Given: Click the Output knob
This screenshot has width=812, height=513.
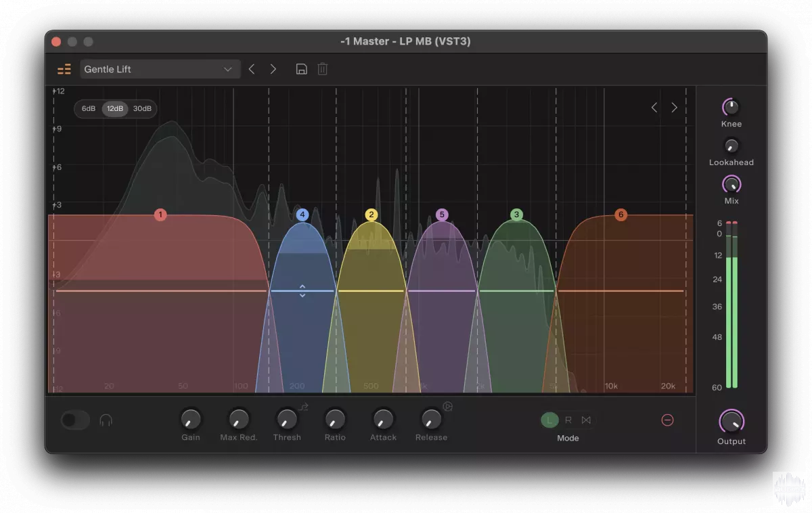Looking at the screenshot, I should coord(731,422).
